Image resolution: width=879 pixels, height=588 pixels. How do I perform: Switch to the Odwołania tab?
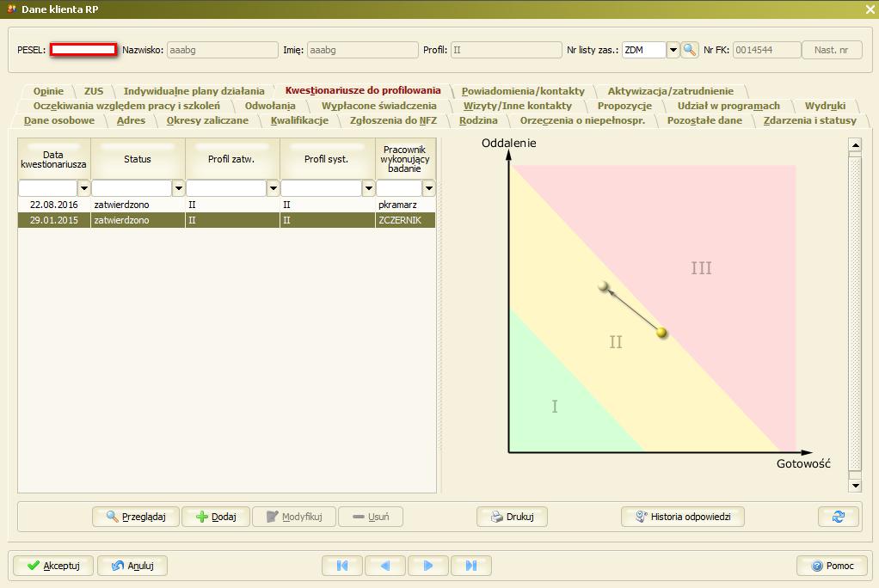pos(270,106)
